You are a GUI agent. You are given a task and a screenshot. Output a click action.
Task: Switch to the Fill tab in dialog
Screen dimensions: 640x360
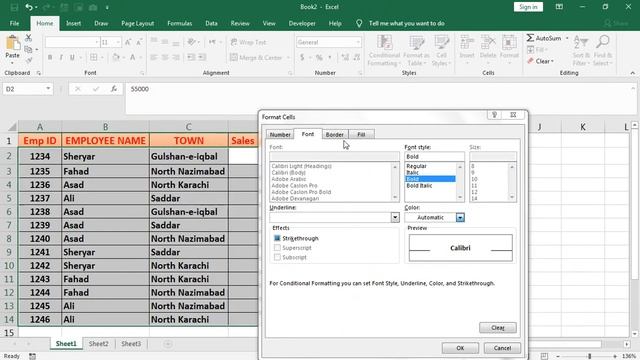361,134
